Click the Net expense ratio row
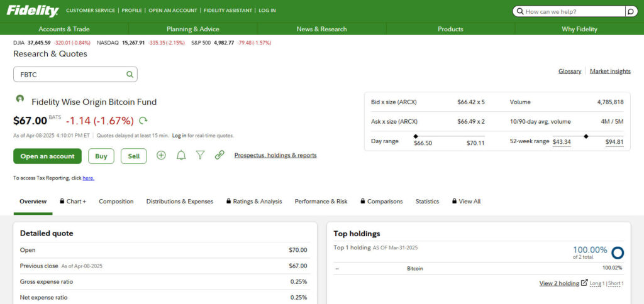Viewport: 644px width, 304px height. point(164,298)
